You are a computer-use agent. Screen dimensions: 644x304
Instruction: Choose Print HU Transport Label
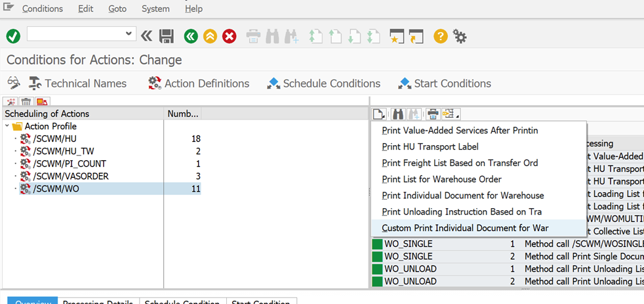(x=479, y=146)
